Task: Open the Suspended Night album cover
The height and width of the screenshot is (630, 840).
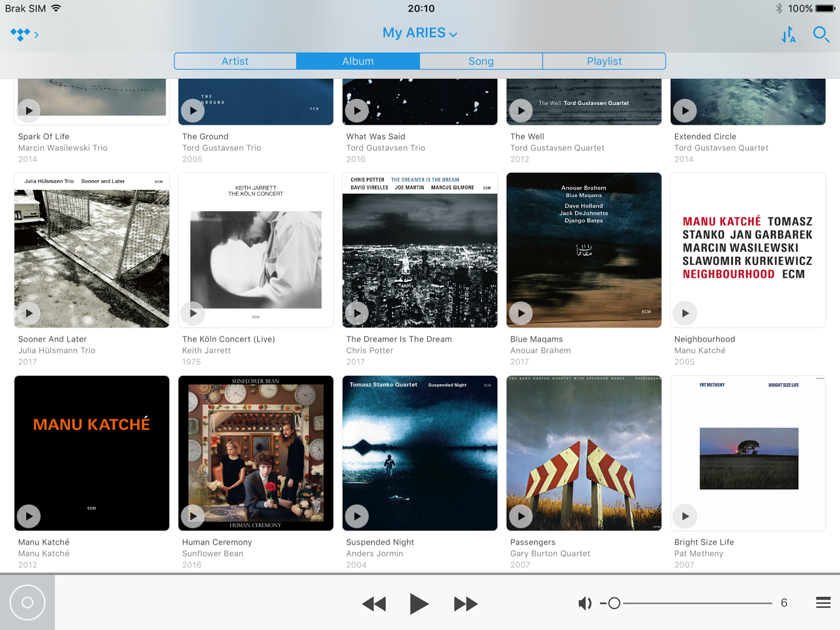Action: click(x=420, y=453)
